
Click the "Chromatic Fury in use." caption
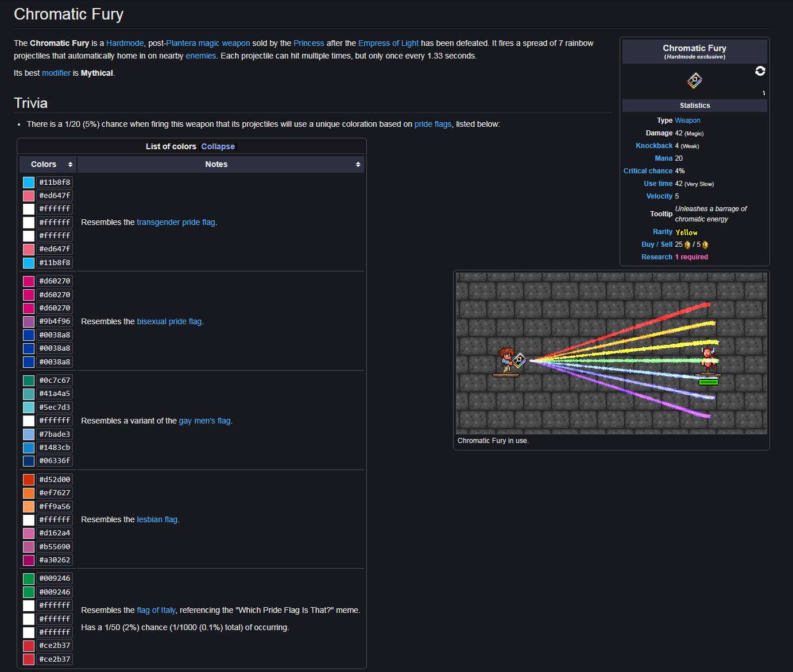click(493, 441)
